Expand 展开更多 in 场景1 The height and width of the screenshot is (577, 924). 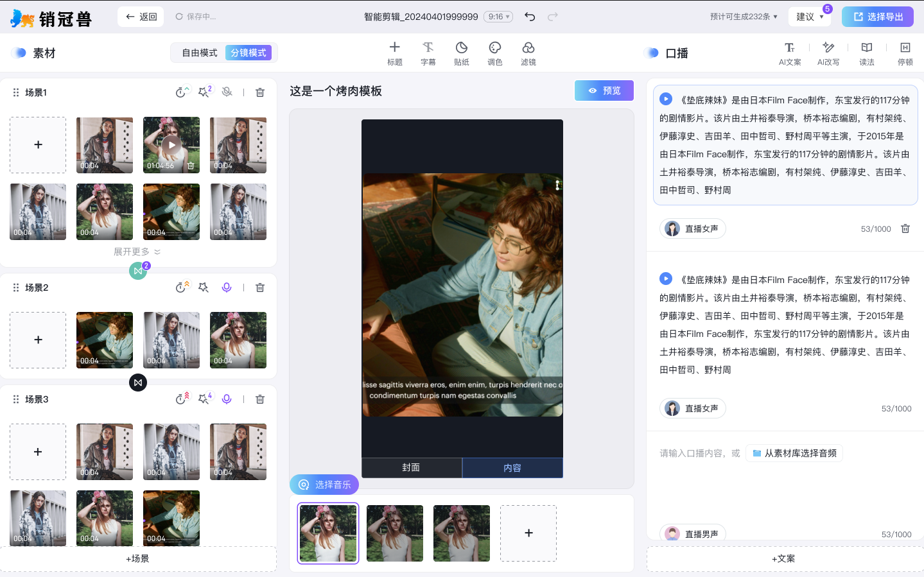[x=137, y=252]
